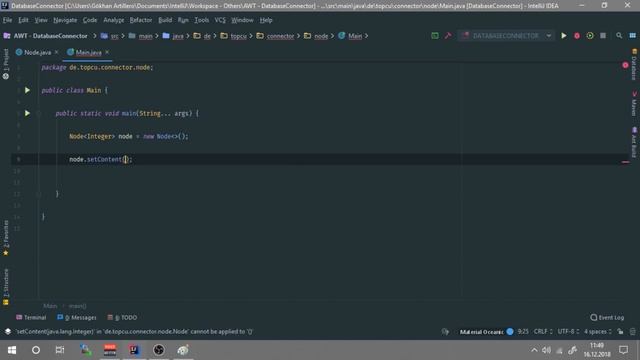The width and height of the screenshot is (640, 360).
Task: Run Main class from gutter arrow
Action: coord(27,90)
